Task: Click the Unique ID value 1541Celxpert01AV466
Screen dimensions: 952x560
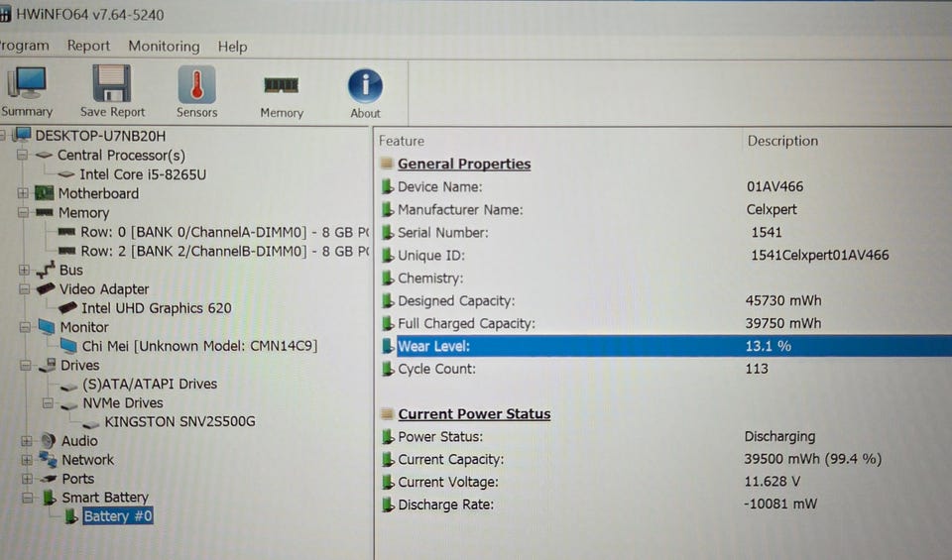Action: point(820,255)
